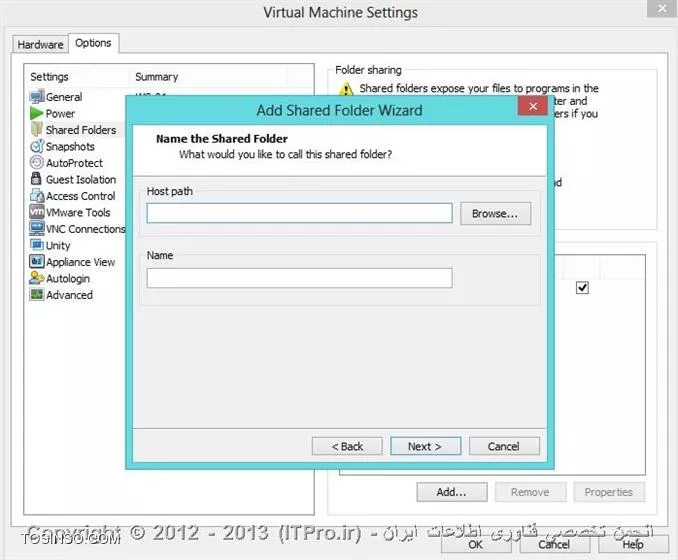
Task: Click the Host path input field
Action: 299,213
